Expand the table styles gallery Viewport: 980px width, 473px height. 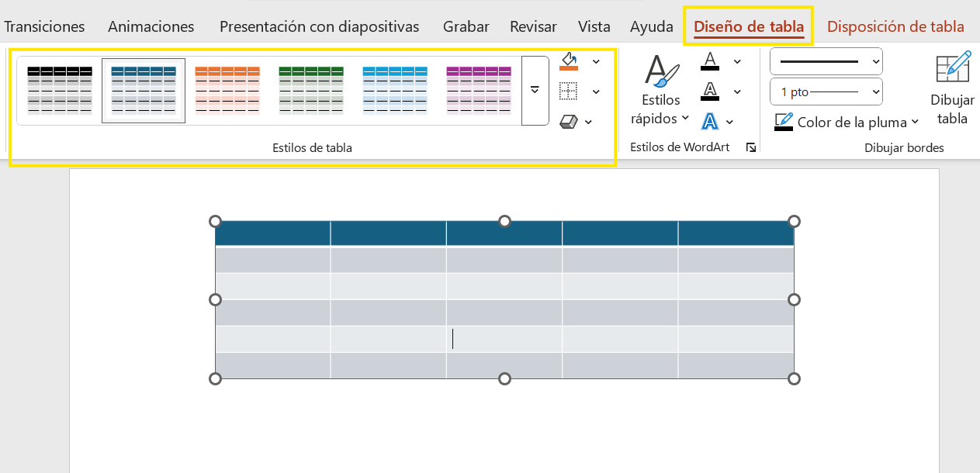535,90
